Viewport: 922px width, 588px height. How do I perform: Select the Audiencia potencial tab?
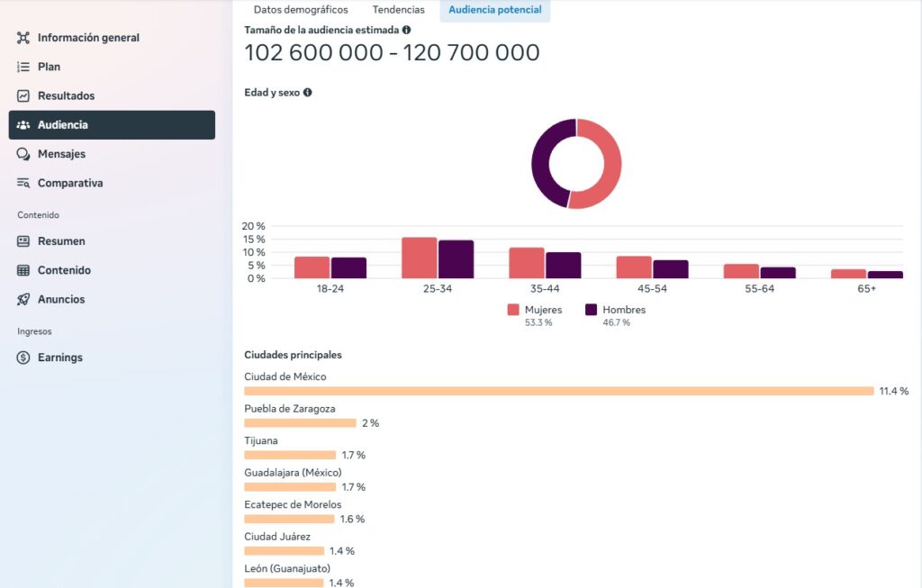coord(495,10)
